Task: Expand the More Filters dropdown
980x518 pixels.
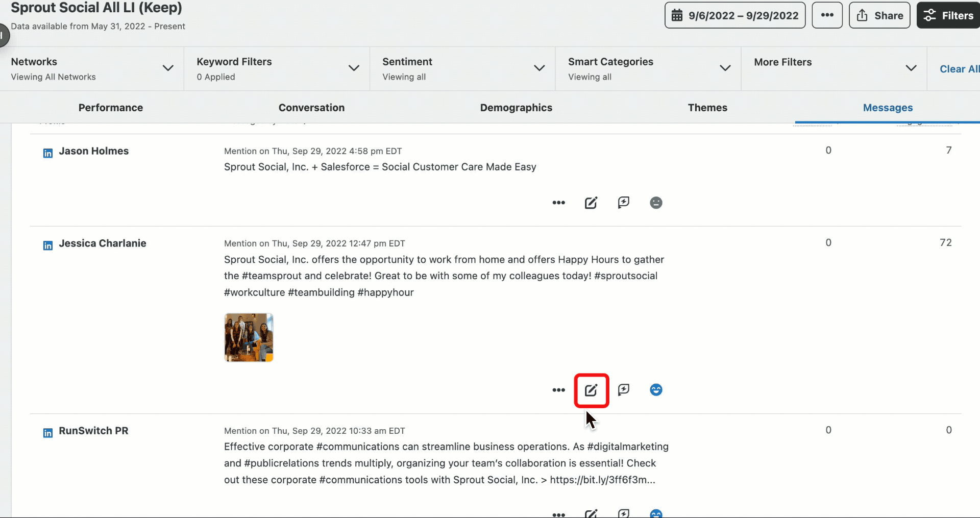Action: pos(834,69)
